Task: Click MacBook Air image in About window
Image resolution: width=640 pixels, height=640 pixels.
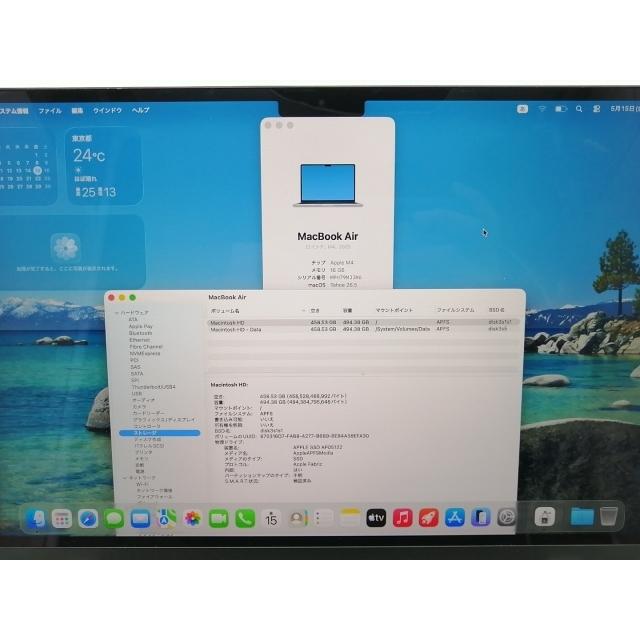Action: (328, 185)
